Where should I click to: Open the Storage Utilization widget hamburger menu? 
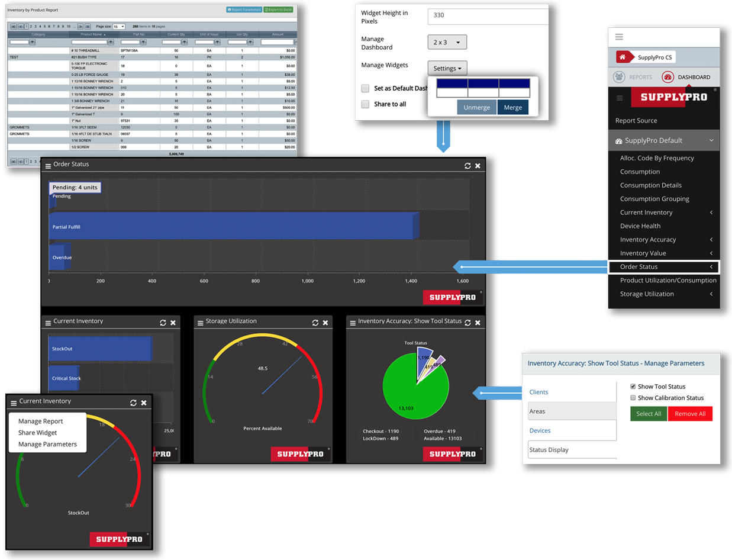(x=201, y=323)
